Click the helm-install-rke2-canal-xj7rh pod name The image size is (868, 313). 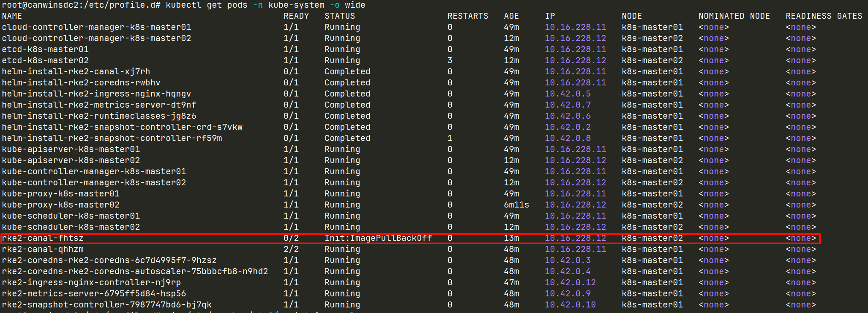76,72
